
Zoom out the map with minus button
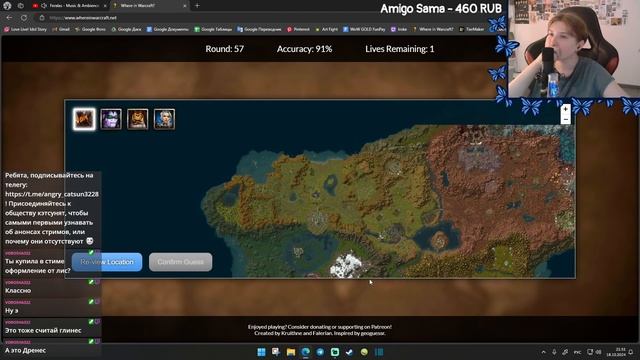(565, 119)
